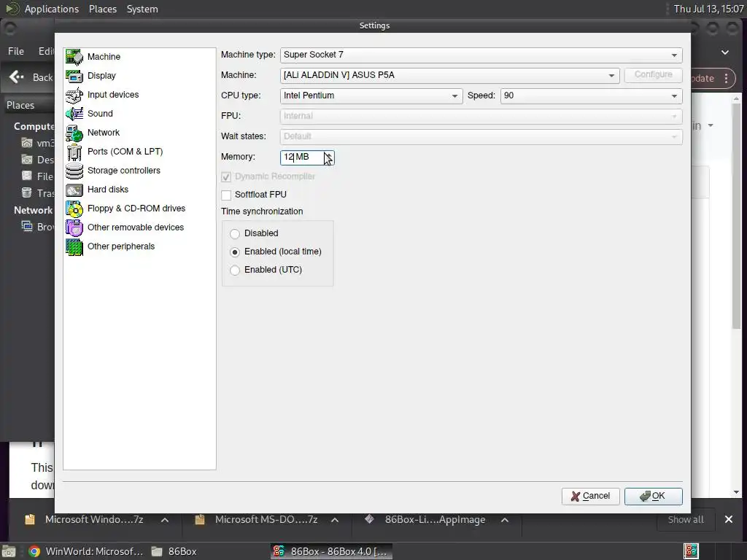Click the Input devices mouse icon
Viewport: 747px width, 560px height.
74,95
